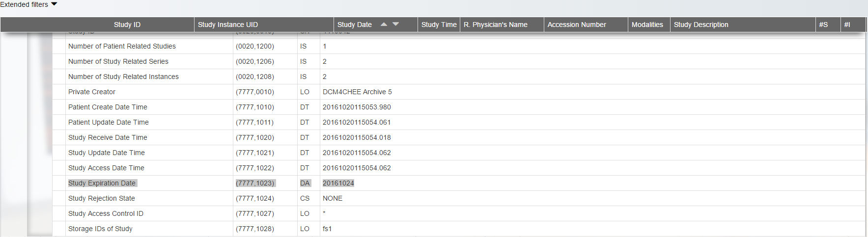Click value 'DCM4CHEE Archive 5'
The height and width of the screenshot is (237, 868).
[x=357, y=92]
